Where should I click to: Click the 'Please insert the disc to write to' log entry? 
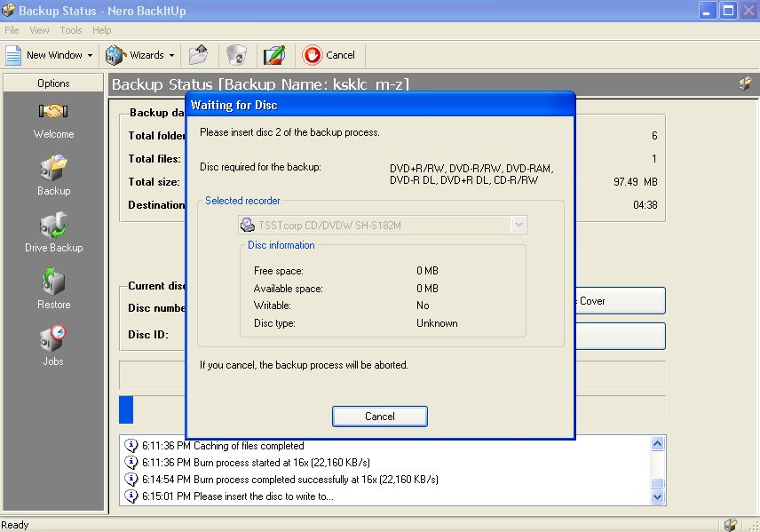click(x=238, y=496)
